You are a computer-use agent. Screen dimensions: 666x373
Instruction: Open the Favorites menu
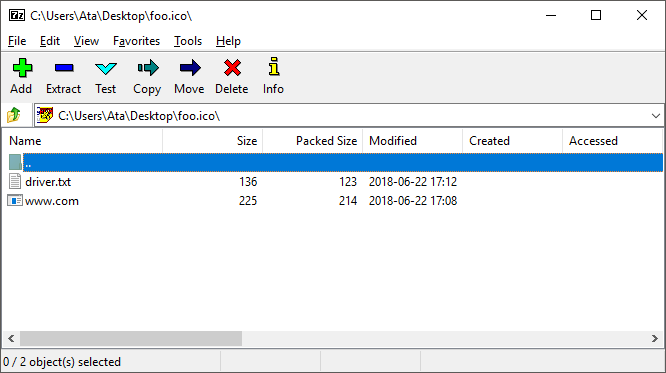tap(136, 41)
